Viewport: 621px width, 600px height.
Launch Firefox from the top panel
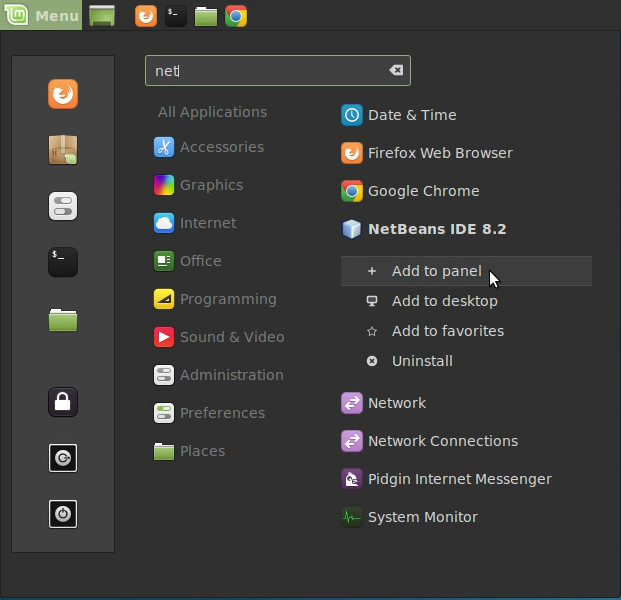(x=146, y=16)
